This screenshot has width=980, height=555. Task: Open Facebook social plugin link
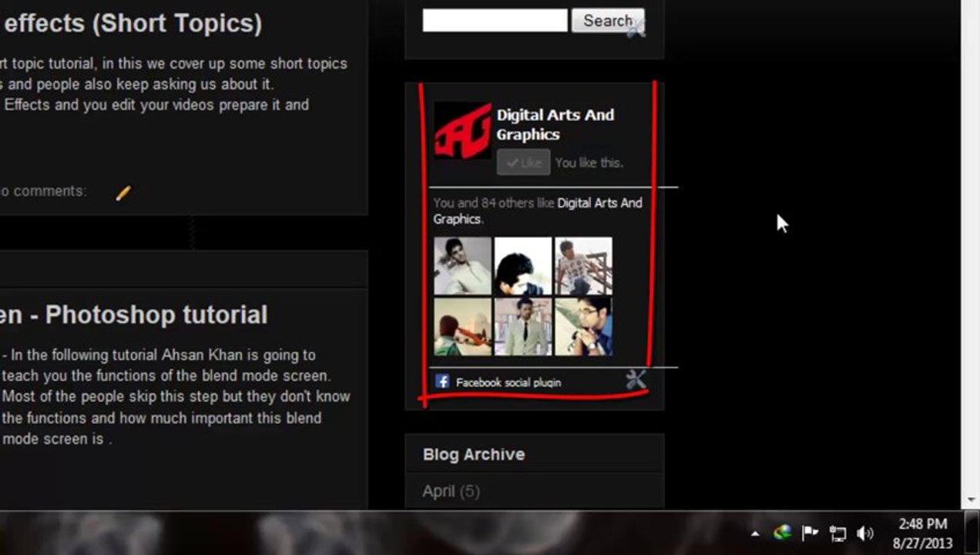point(508,382)
